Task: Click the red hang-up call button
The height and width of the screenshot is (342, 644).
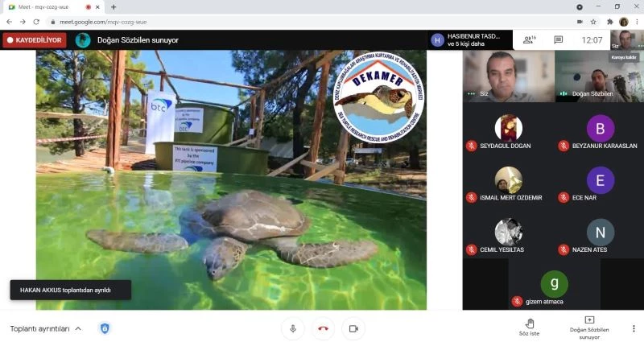Action: point(323,328)
